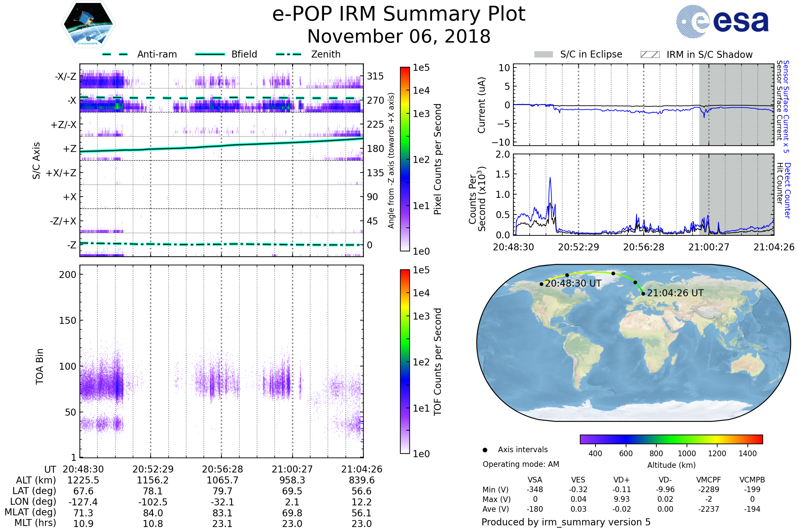
Task: Click the TOF Counts per Second colorbar
Action: (405, 361)
